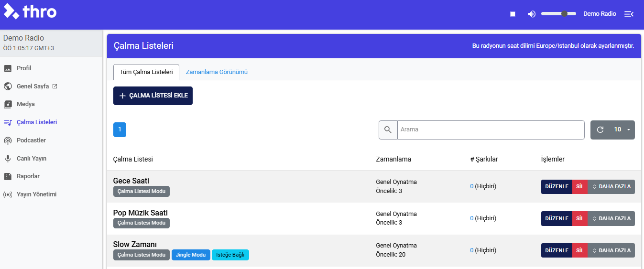Click the Profil image icon in sidebar

pos(8,68)
